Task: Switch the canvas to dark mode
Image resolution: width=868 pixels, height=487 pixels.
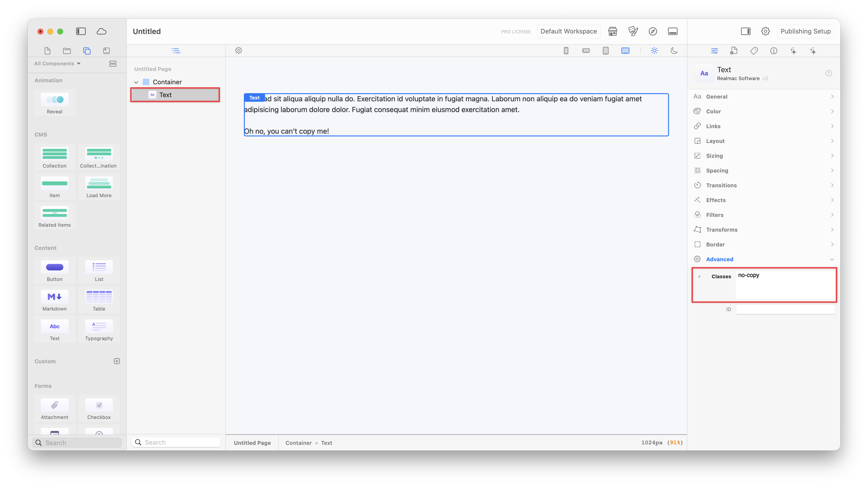Action: 674,51
